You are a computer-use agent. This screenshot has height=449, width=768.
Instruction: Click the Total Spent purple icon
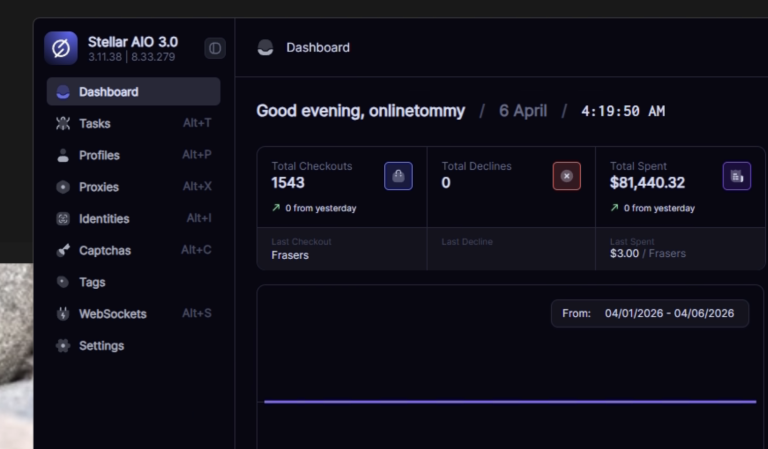(x=737, y=176)
